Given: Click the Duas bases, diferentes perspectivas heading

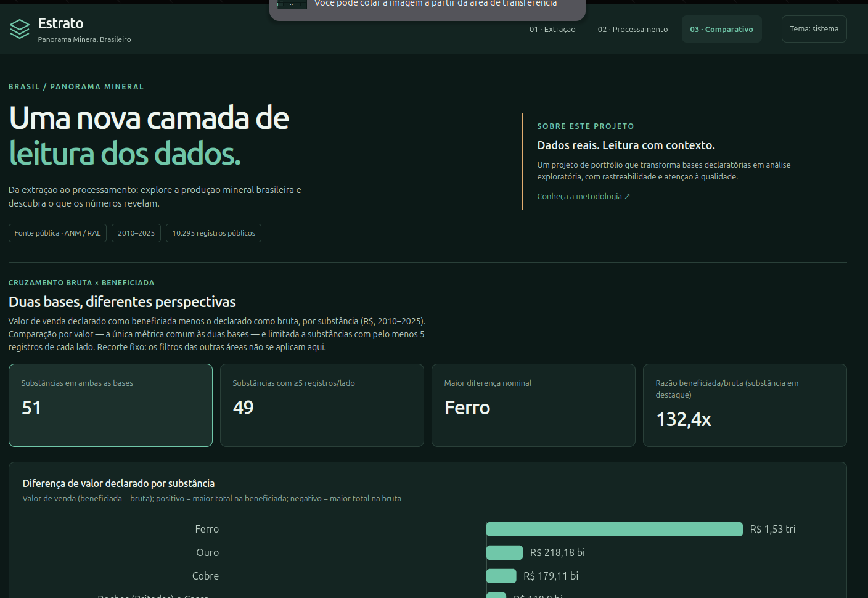Looking at the screenshot, I should [x=122, y=301].
